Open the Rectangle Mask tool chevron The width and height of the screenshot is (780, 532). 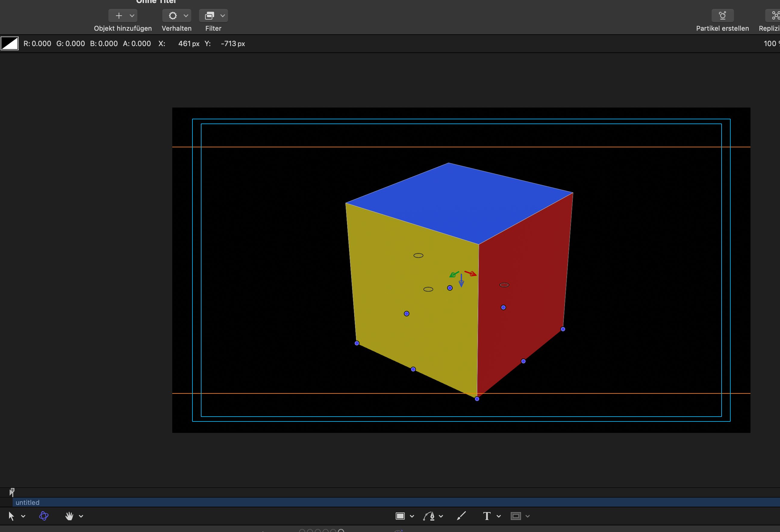pyautogui.click(x=528, y=516)
